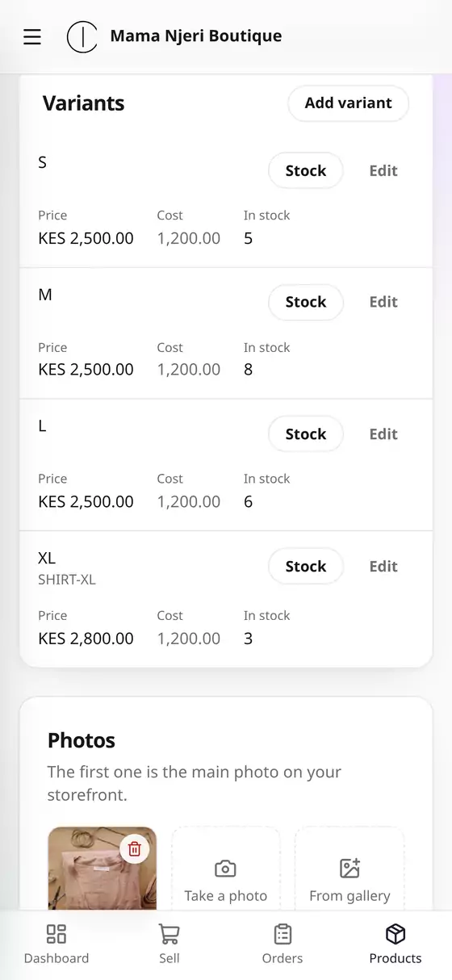Adjust Stock for size XL variant
The width and height of the screenshot is (452, 980).
coord(306,567)
